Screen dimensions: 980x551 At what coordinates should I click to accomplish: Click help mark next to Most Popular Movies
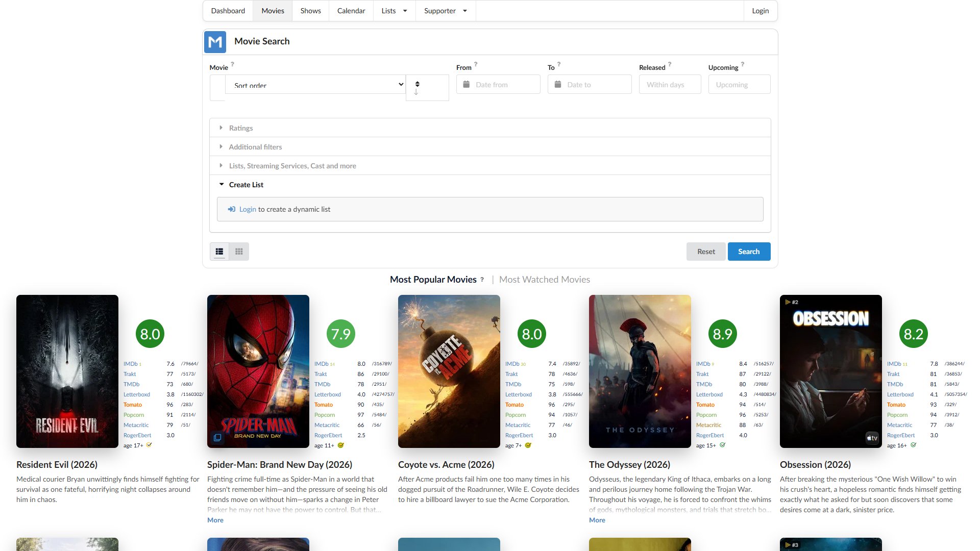[482, 279]
